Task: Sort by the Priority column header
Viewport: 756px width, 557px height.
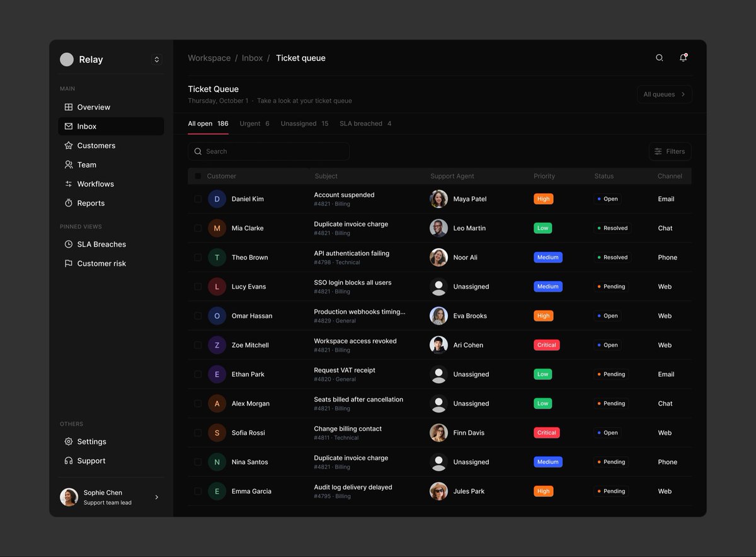Action: (x=544, y=176)
